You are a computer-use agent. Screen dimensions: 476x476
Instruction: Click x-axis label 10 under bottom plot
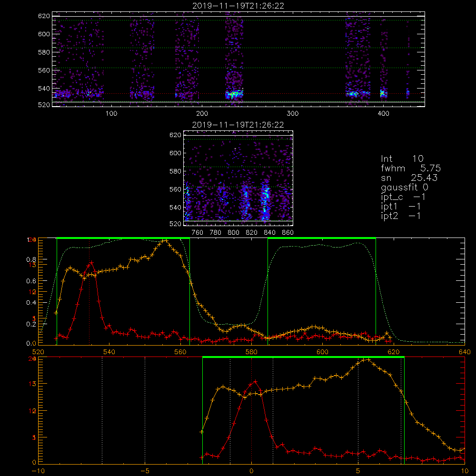[465, 471]
